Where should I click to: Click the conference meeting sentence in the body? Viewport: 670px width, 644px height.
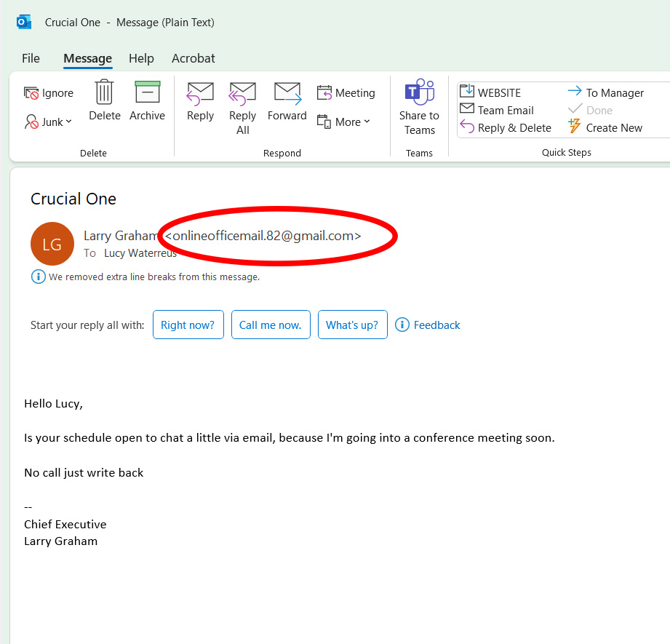coord(290,438)
